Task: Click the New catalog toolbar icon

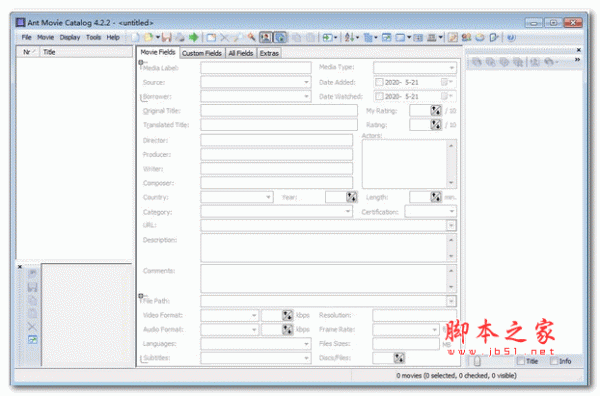Action: pyautogui.click(x=135, y=37)
